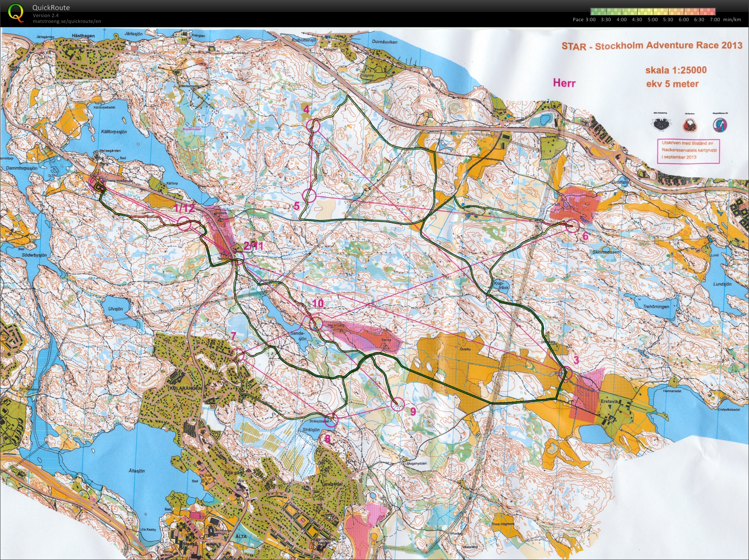Screen dimensions: 749x560
Task: Select the control 9 circle
Action: coord(397,404)
